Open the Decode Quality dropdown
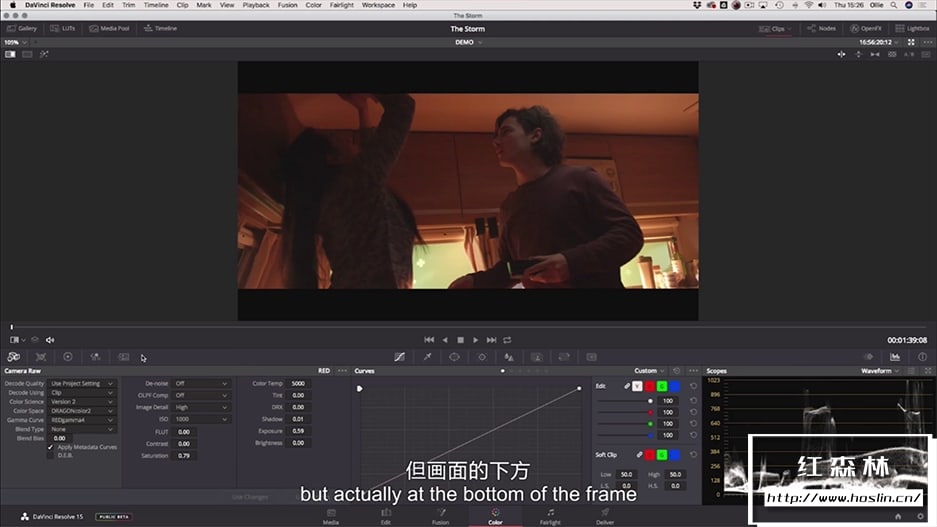Screen dimensions: 937x527 pyautogui.click(x=82, y=384)
